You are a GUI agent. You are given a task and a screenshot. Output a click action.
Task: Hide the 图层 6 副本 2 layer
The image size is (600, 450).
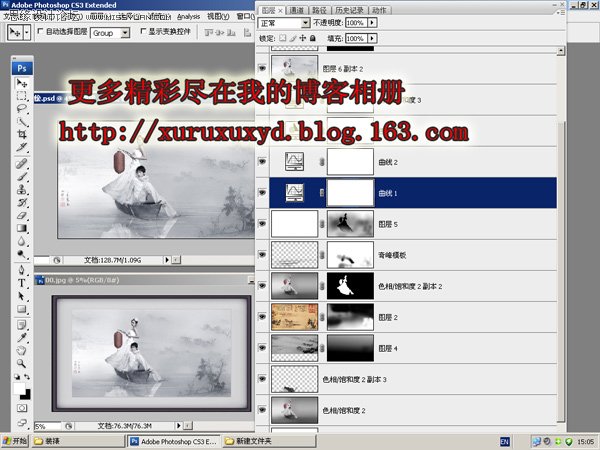click(262, 68)
